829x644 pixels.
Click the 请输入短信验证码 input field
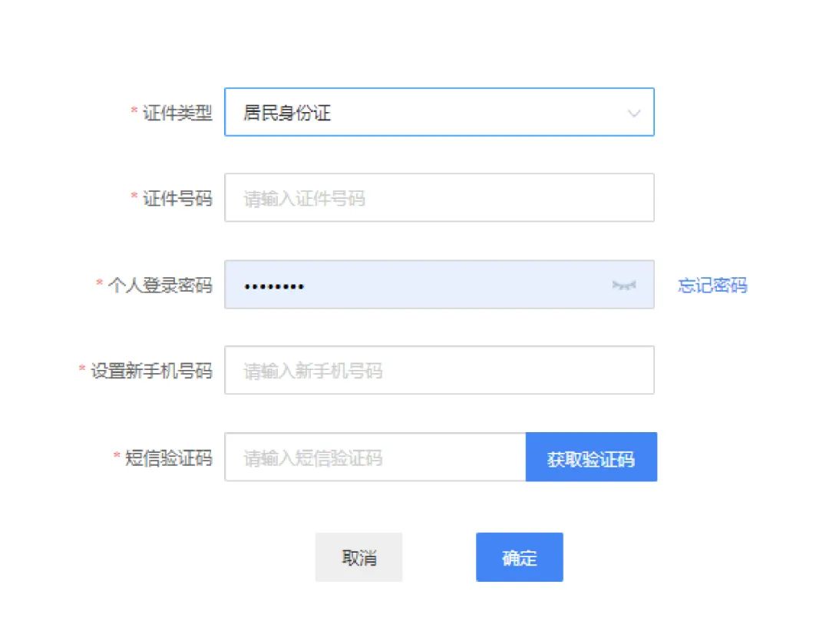point(375,457)
